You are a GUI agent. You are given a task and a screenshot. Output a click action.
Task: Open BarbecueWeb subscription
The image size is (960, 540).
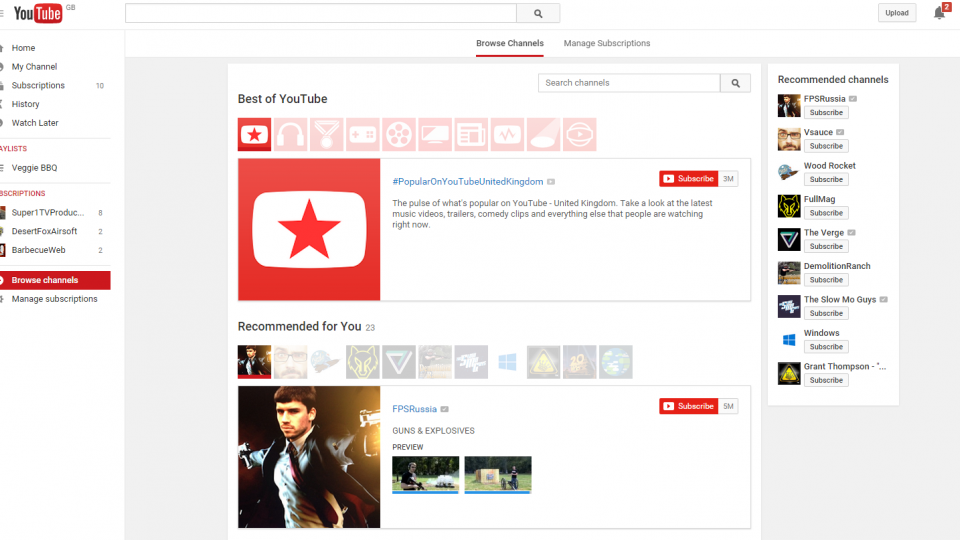[x=39, y=250]
